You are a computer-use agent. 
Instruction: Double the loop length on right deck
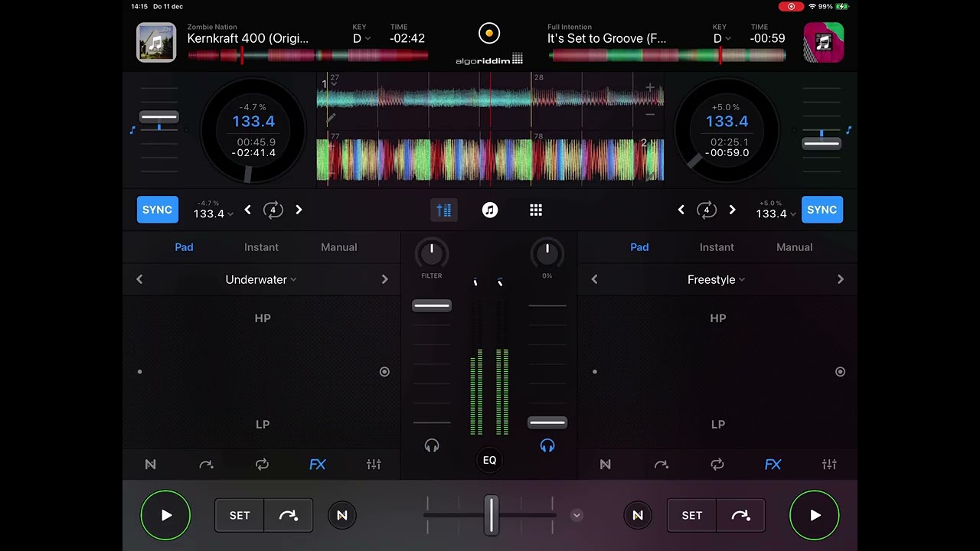[x=732, y=210]
